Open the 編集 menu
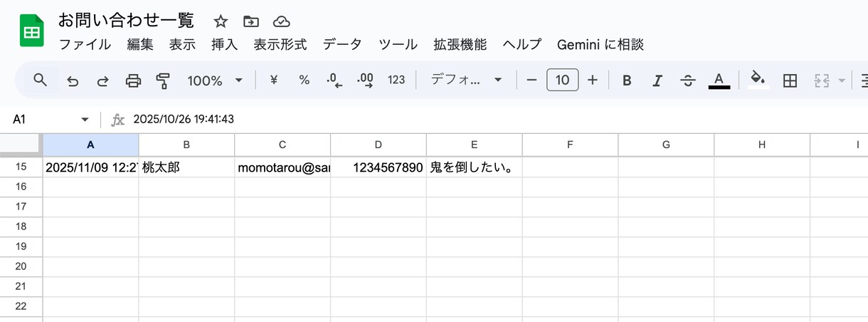This screenshot has height=322, width=868. (x=140, y=44)
